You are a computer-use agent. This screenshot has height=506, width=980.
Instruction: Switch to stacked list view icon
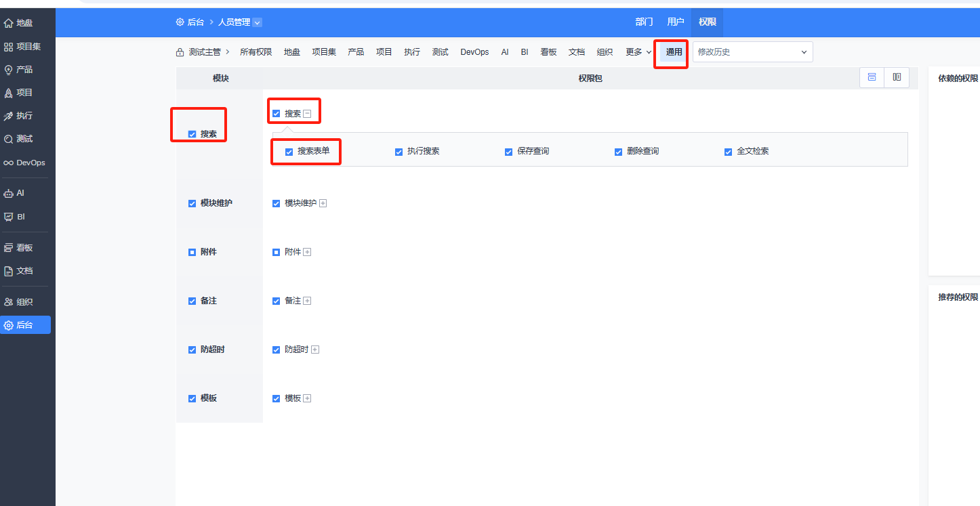point(872,77)
